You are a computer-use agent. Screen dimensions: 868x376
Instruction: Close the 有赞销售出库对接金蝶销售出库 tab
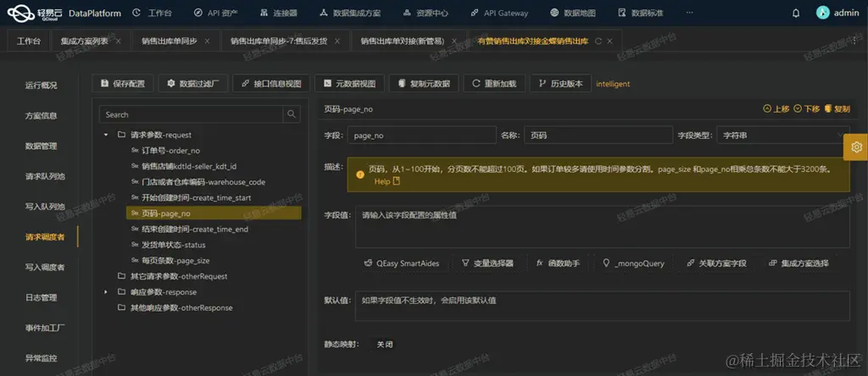[609, 41]
